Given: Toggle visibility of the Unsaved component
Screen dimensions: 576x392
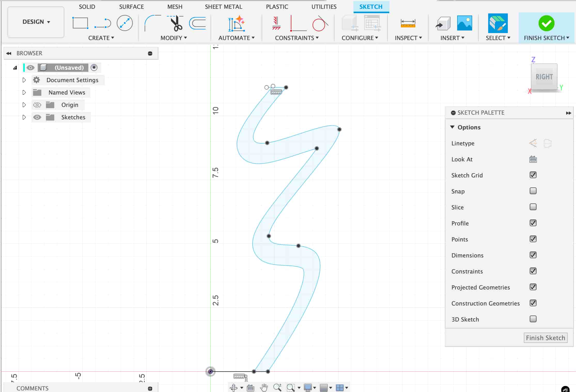Looking at the screenshot, I should 30,68.
